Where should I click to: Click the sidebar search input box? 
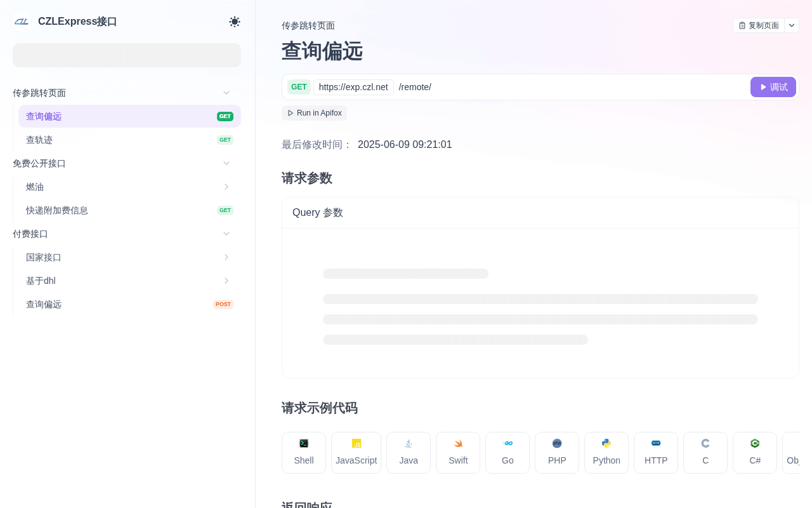(127, 55)
